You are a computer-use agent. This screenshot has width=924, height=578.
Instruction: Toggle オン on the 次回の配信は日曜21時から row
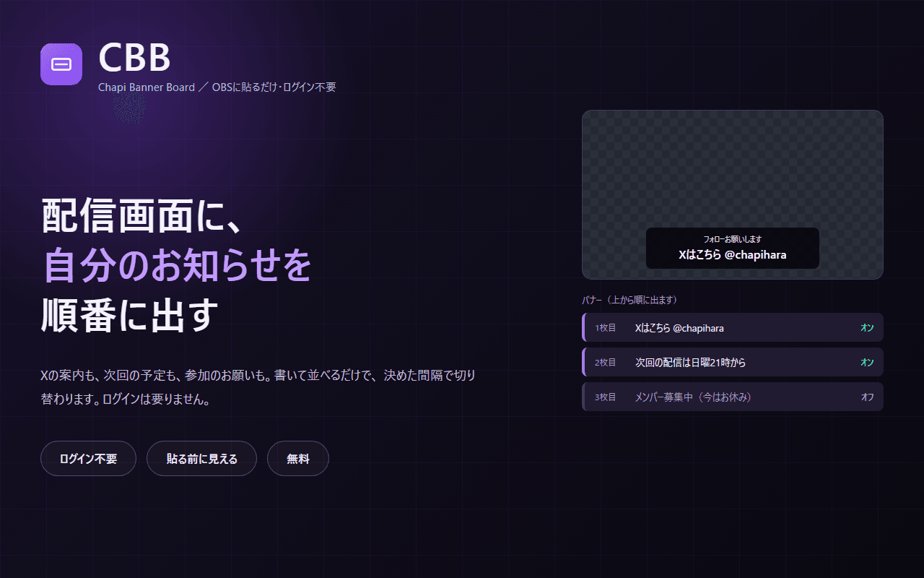[x=867, y=363]
